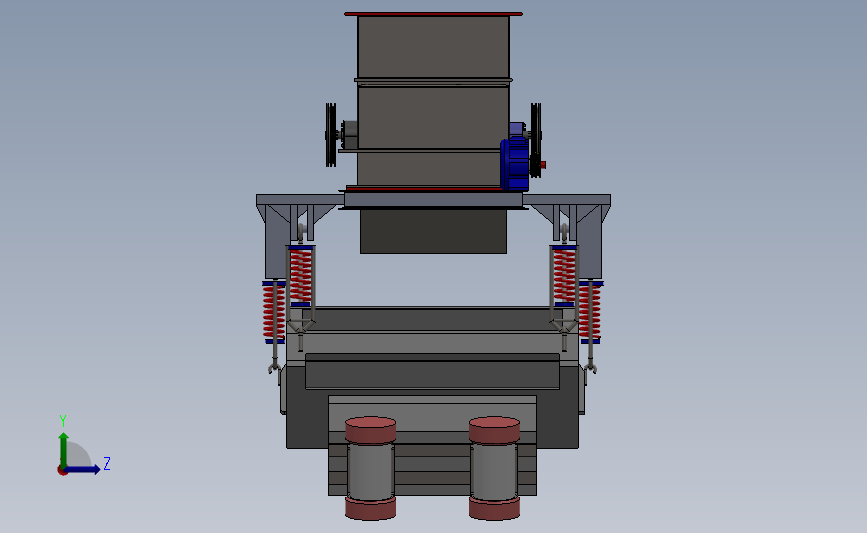Pick the left cylindrical vibration motor at the bottom

coord(370,468)
